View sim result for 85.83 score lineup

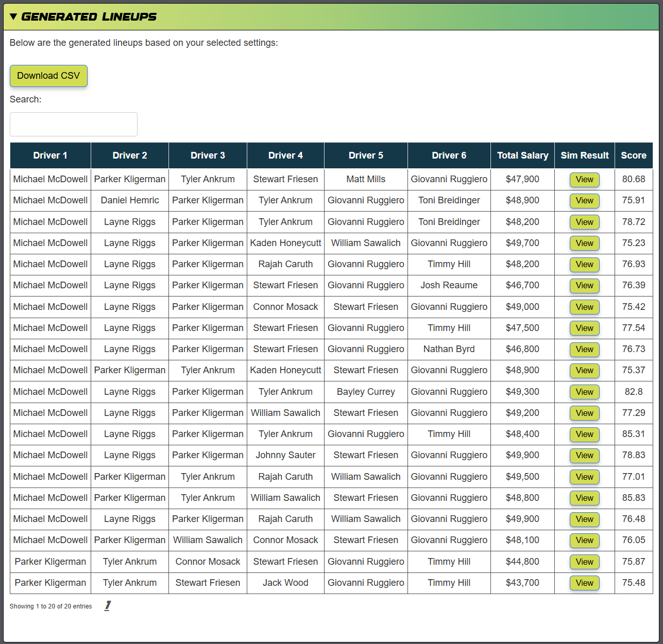click(x=585, y=498)
